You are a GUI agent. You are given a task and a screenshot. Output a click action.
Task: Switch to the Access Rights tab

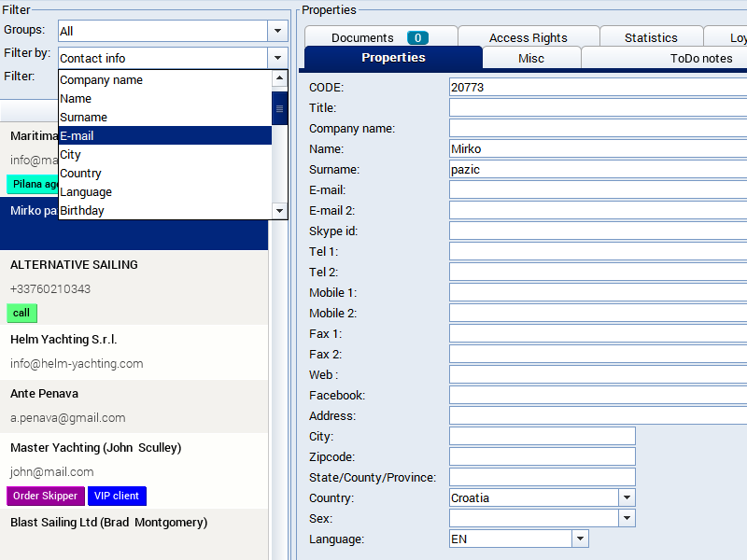(528, 37)
